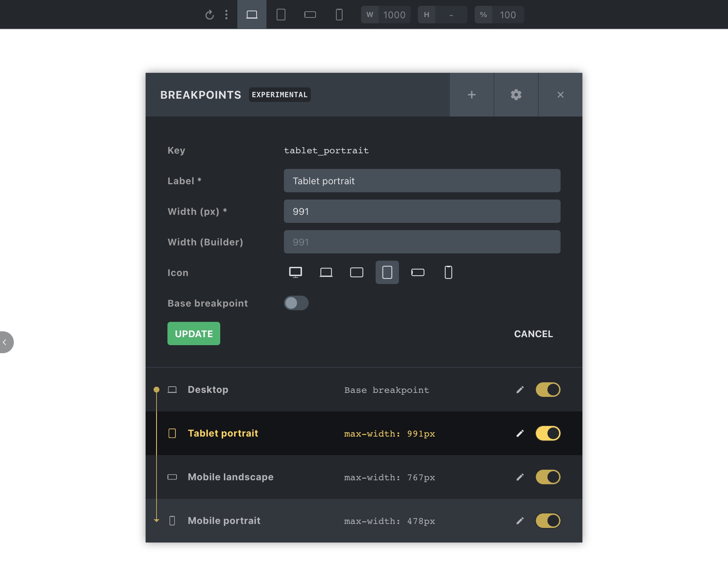728x568 pixels.
Task: Click CANCEL to discard changes
Action: [x=533, y=334]
